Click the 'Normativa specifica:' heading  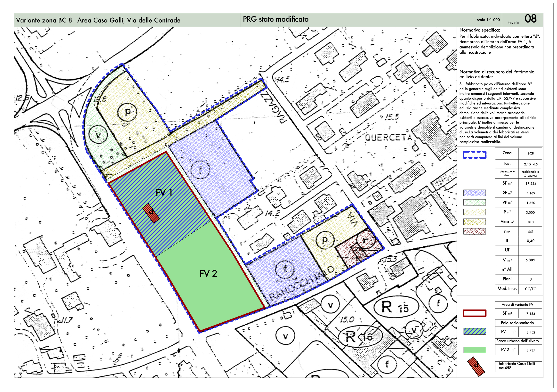(480, 30)
